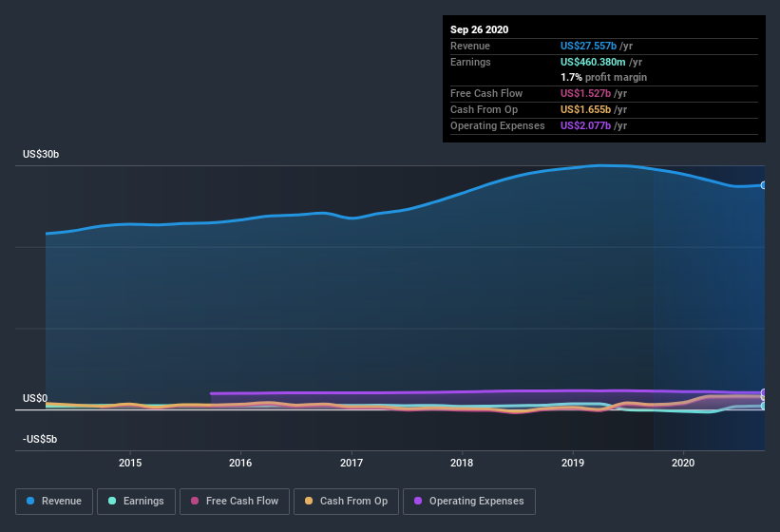Viewport: 780px width, 532px height.
Task: Click the US$1.655b cash from op value
Action: pos(585,109)
